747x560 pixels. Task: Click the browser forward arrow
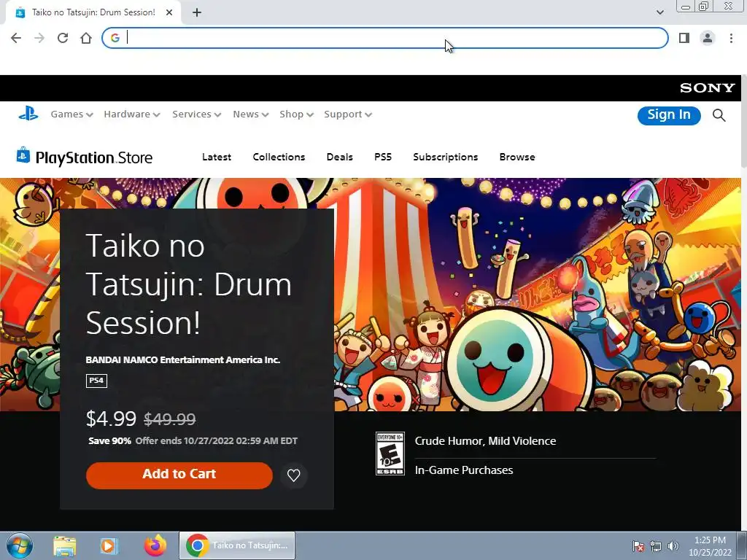[39, 38]
